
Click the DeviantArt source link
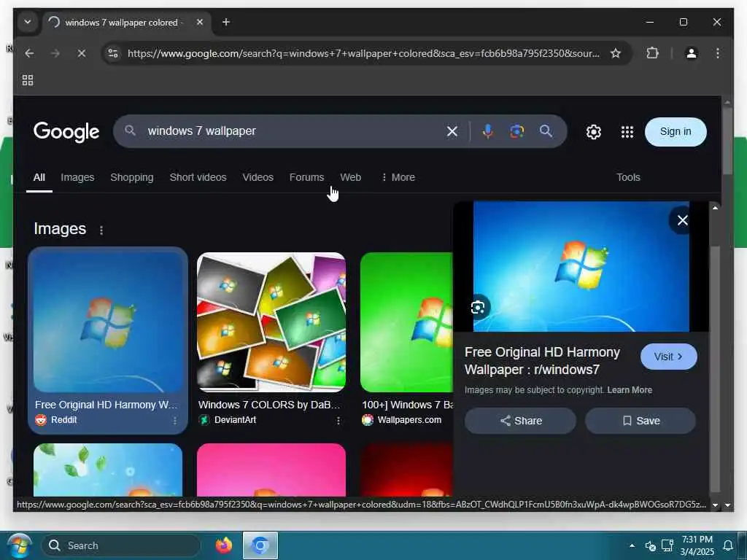[x=228, y=420]
